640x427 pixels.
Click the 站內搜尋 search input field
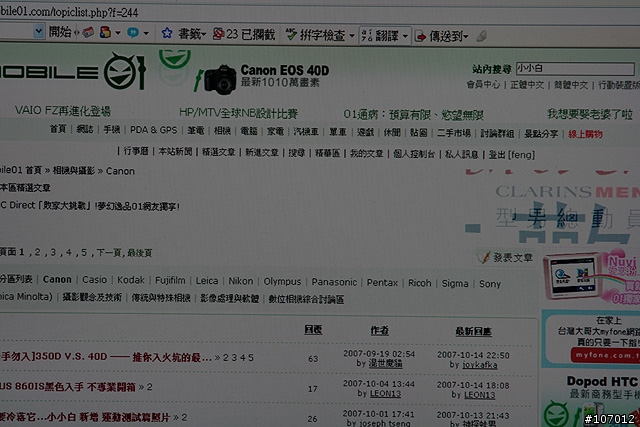point(575,69)
